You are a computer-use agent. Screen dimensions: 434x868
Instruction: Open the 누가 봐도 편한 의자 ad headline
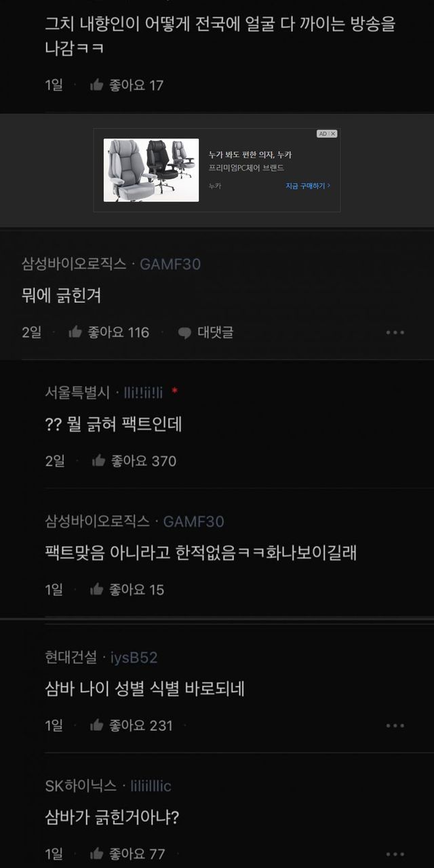[x=250, y=155]
